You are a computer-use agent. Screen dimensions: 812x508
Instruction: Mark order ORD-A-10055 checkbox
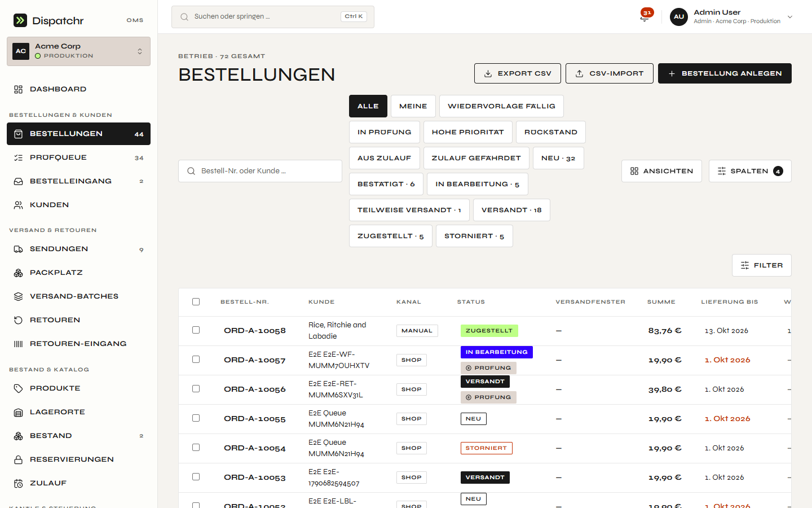(x=196, y=418)
